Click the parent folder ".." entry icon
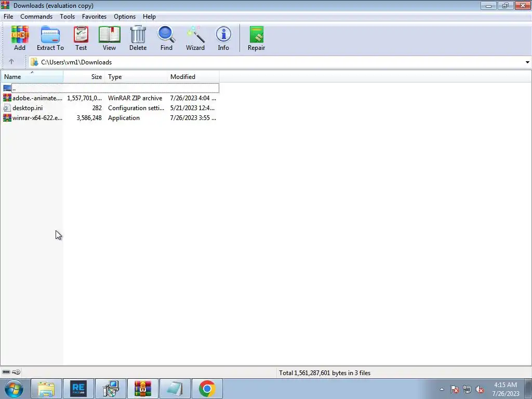Image resolution: width=532 pixels, height=399 pixels. click(x=7, y=88)
